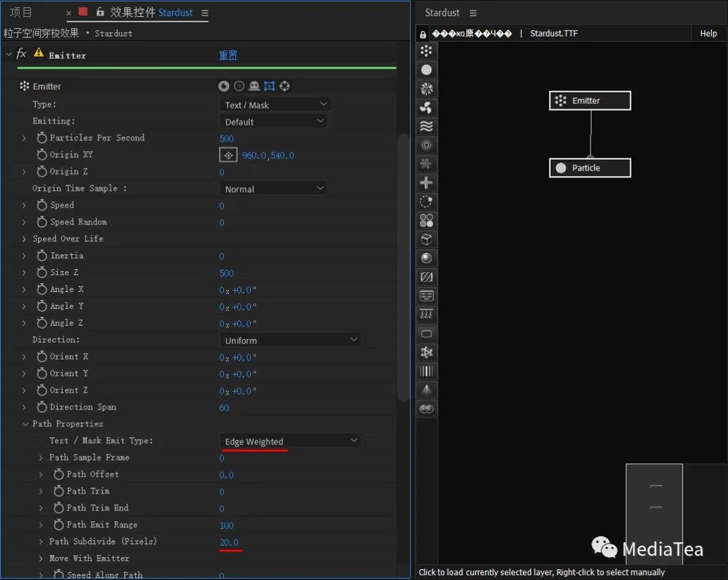
Task: Click the atom-shaped icon in Stardust toolbar
Action: (x=426, y=353)
